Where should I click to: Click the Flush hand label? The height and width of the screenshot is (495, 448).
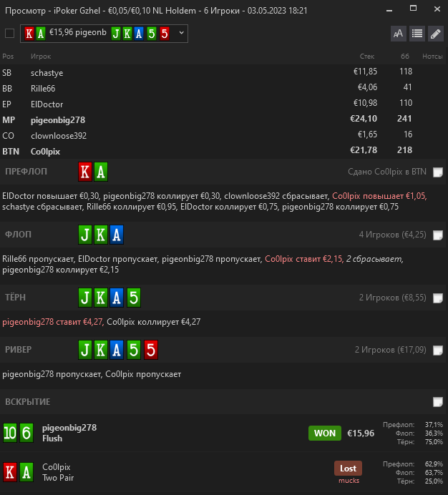coord(52,438)
